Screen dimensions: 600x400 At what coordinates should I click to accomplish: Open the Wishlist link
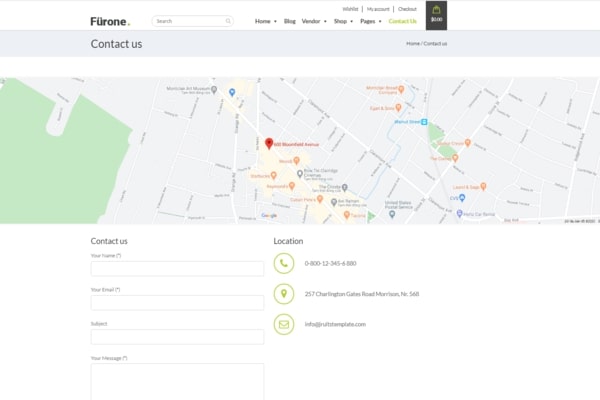pos(350,8)
